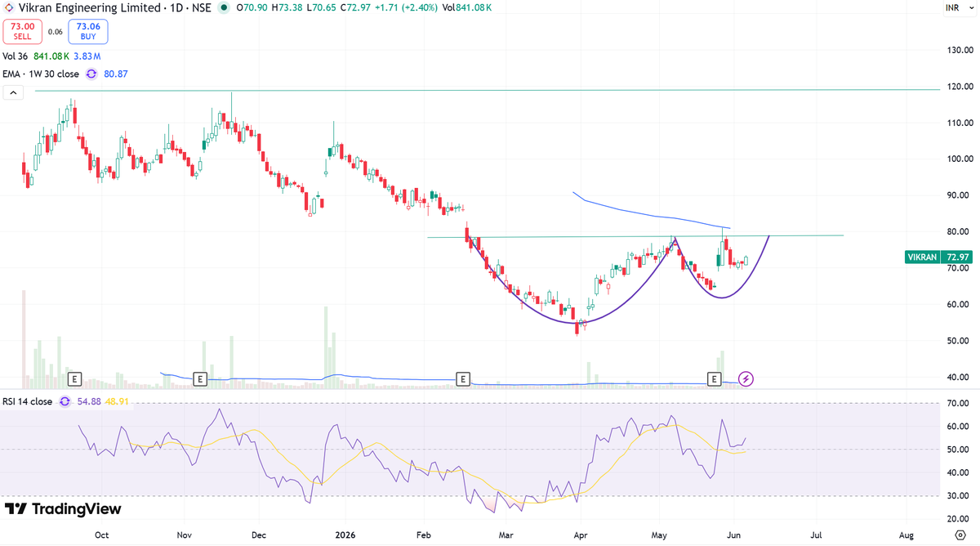
Task: Open the earnings marker in mid-November
Action: point(200,378)
